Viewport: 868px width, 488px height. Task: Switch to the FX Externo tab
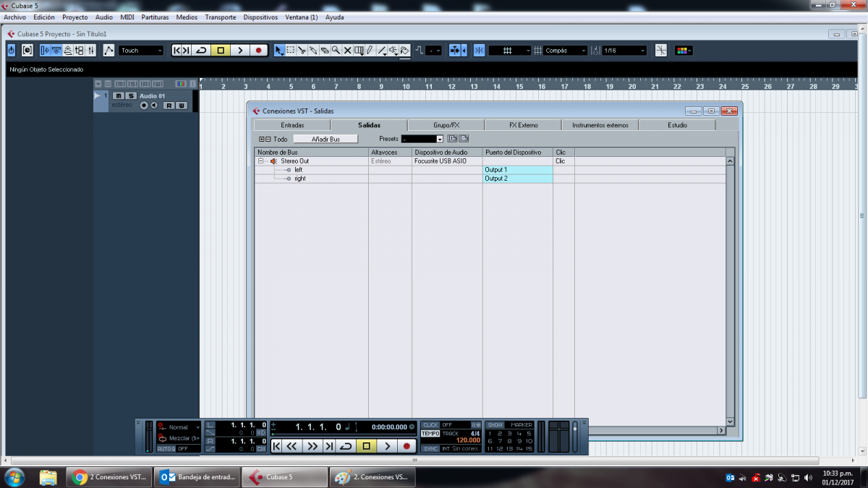click(x=524, y=125)
